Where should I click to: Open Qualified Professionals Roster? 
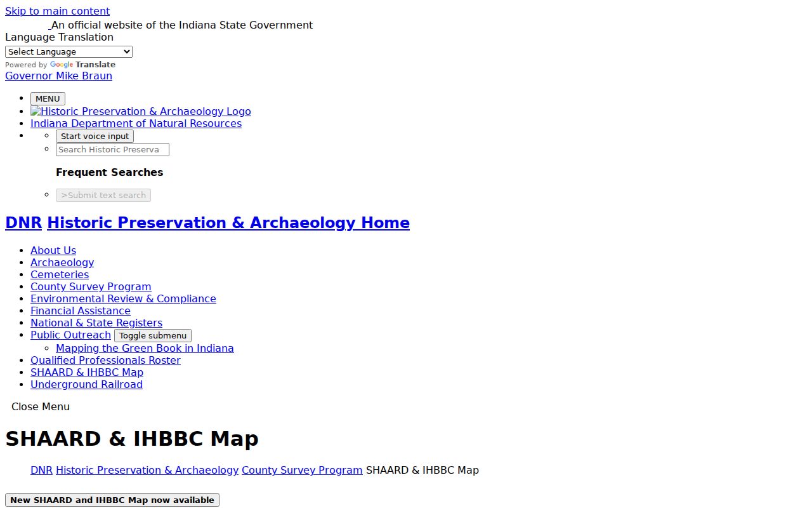click(105, 360)
